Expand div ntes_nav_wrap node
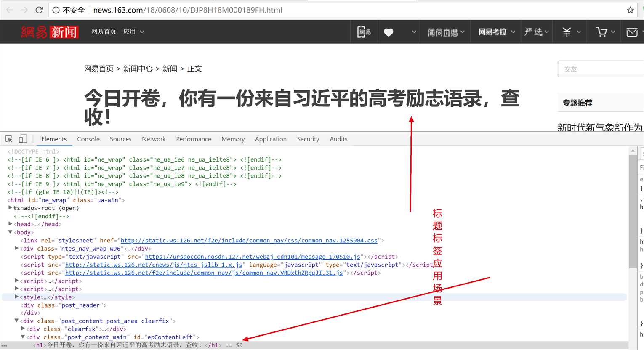644x350 pixels. pyautogui.click(x=16, y=248)
